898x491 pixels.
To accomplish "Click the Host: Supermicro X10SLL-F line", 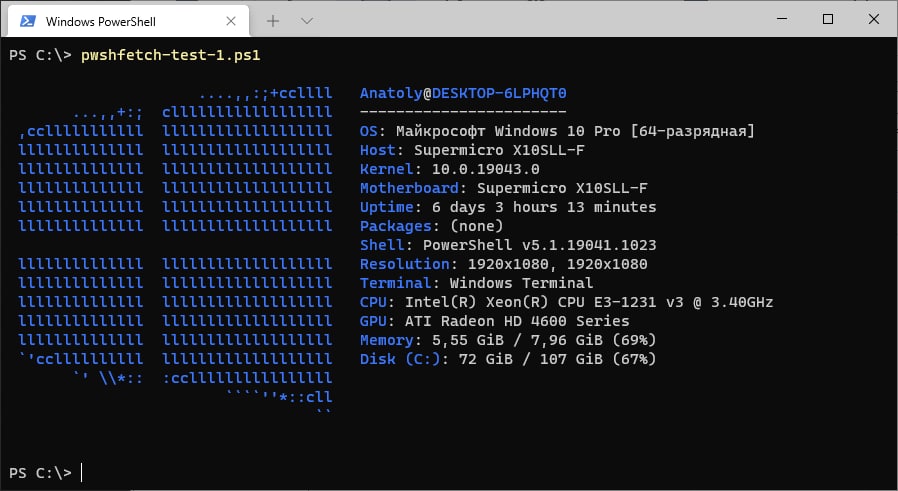I will (x=472, y=150).
